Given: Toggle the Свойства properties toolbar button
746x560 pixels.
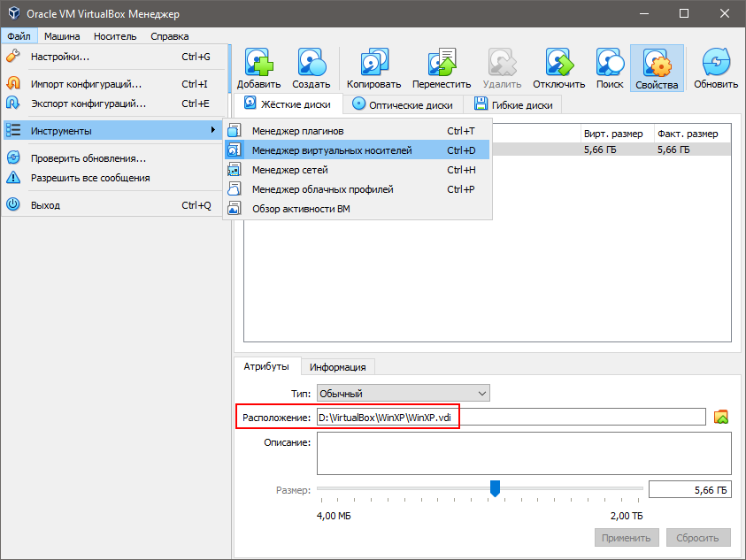Looking at the screenshot, I should (x=657, y=68).
